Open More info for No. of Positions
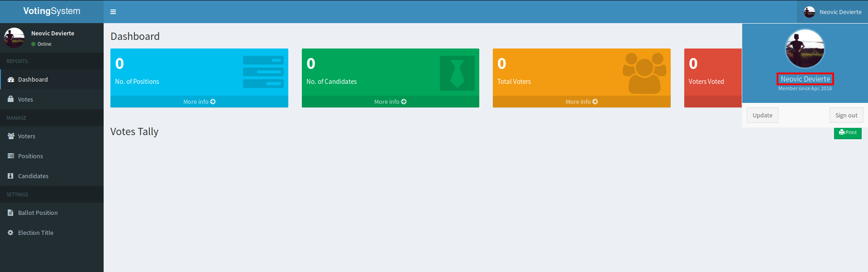 click(199, 102)
